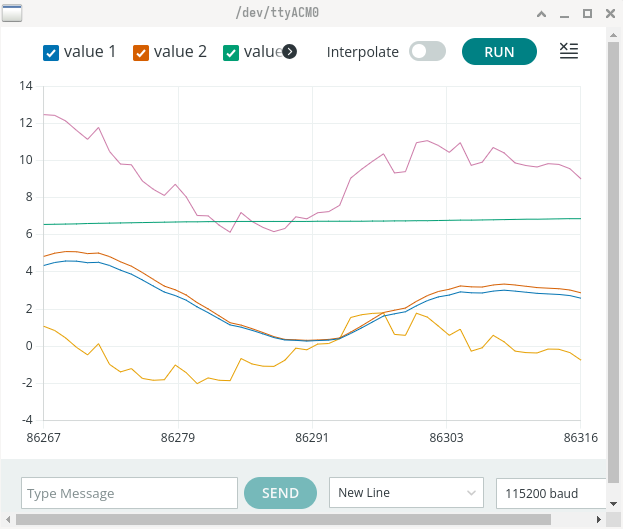Toggle the value 2 series checkbox
Image resolution: width=623 pixels, height=529 pixels.
click(141, 52)
